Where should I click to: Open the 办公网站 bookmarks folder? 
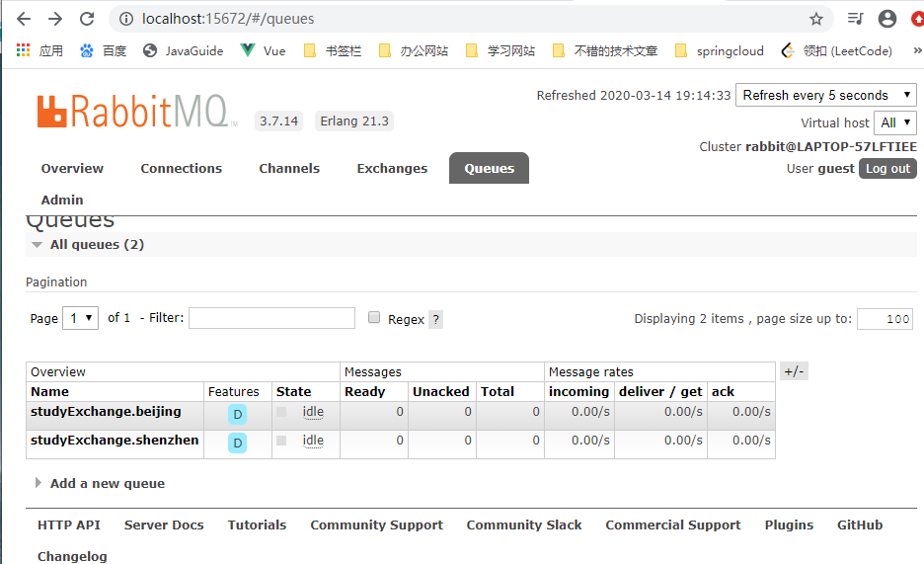pyautogui.click(x=413, y=50)
